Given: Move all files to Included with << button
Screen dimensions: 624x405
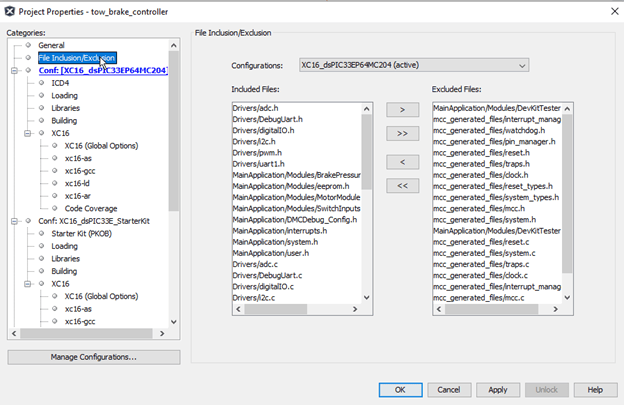Looking at the screenshot, I should (401, 185).
